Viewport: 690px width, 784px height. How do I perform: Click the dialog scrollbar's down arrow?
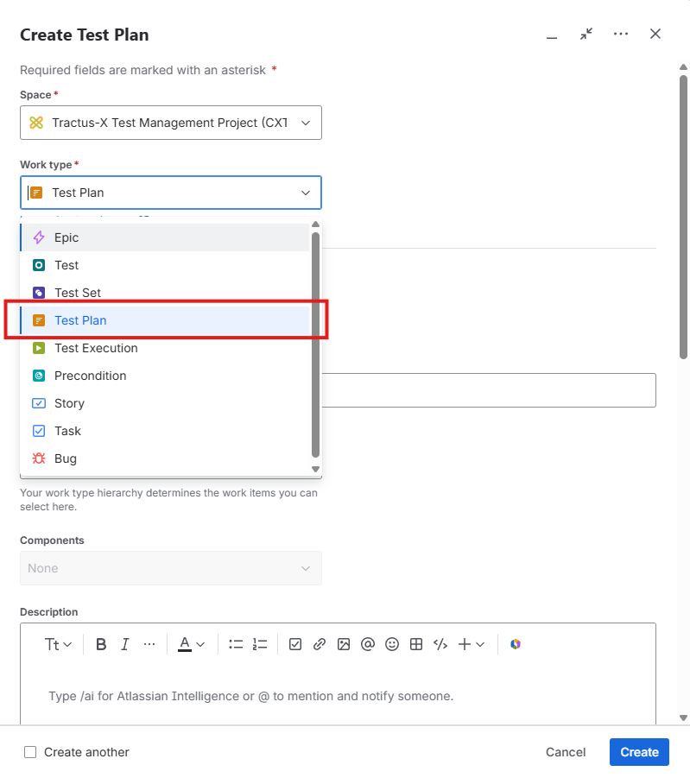point(683,718)
